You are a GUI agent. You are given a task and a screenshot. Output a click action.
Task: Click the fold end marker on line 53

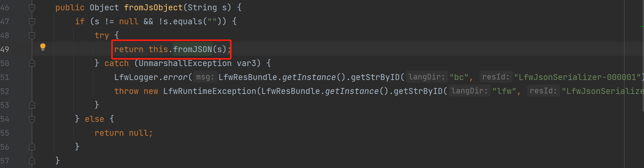(32, 105)
